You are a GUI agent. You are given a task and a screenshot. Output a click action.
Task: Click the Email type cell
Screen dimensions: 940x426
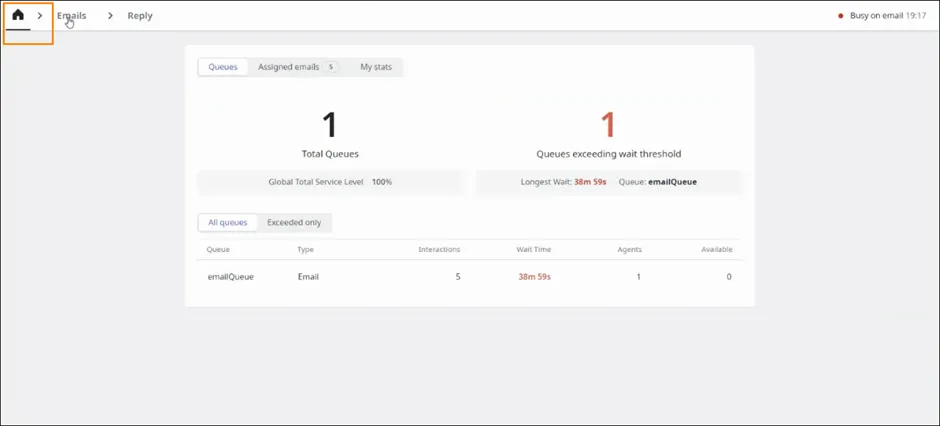tap(308, 277)
